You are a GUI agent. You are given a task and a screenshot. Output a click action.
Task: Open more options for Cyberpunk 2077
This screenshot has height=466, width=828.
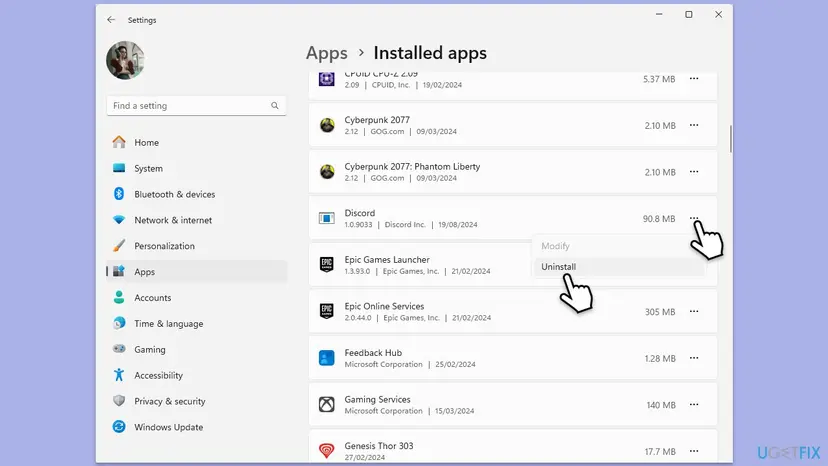(694, 125)
